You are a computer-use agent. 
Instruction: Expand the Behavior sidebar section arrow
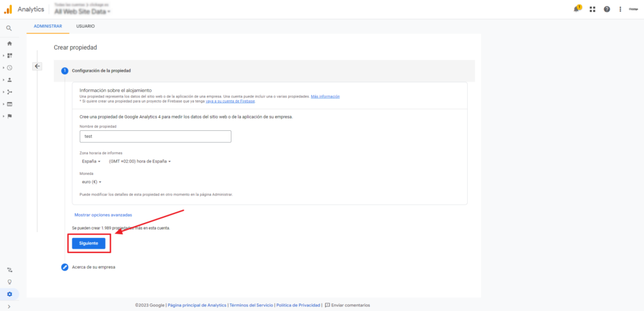(3, 104)
